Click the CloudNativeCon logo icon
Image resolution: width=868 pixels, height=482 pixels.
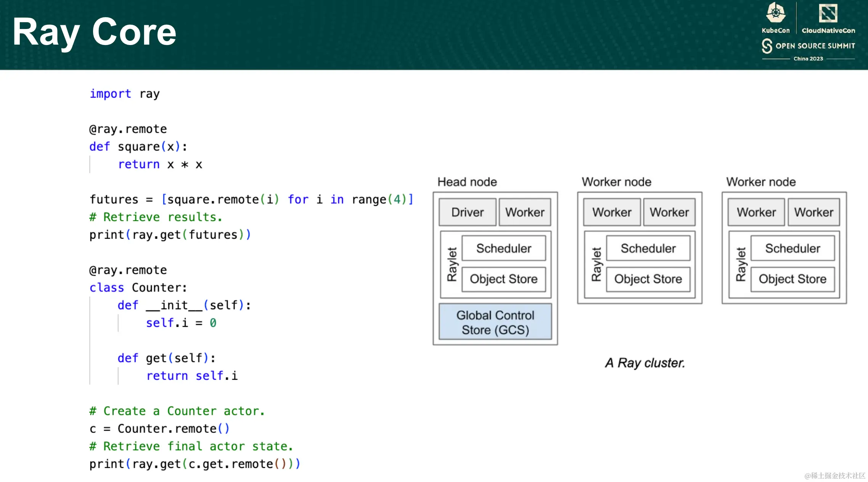coord(828,14)
